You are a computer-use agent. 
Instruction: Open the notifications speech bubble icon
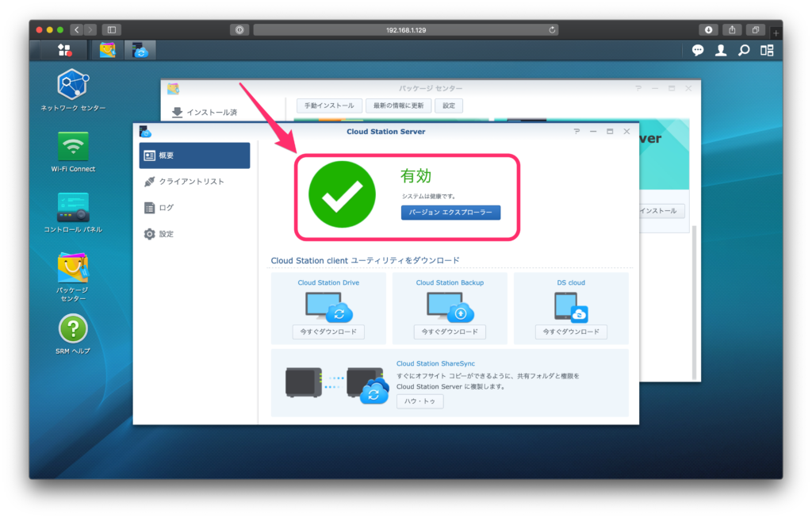coord(698,50)
